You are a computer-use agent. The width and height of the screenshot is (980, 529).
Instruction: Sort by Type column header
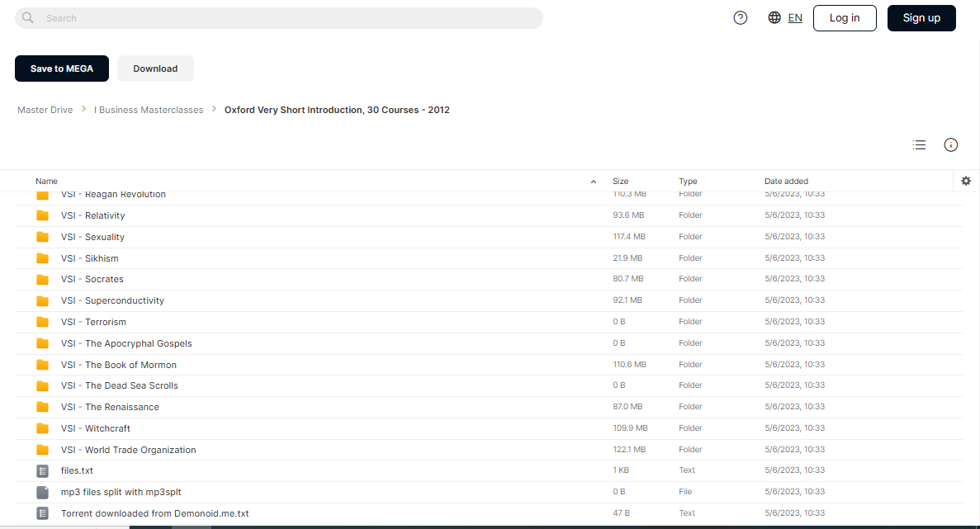pos(688,181)
